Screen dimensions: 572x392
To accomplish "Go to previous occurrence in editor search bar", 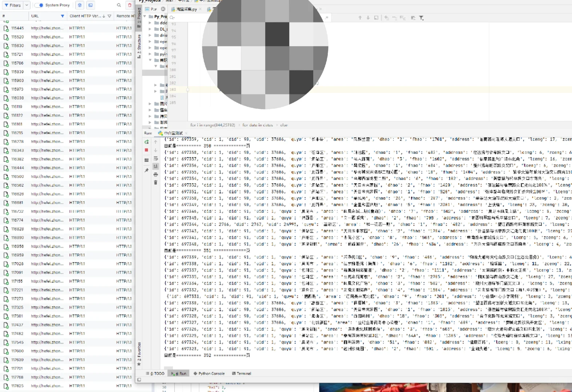I will tap(360, 18).
